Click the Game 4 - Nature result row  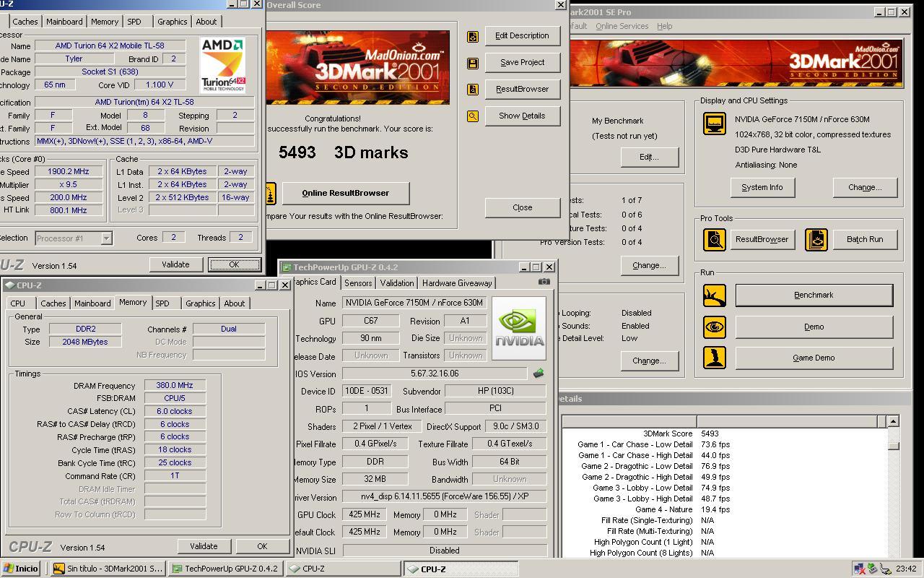point(724,509)
